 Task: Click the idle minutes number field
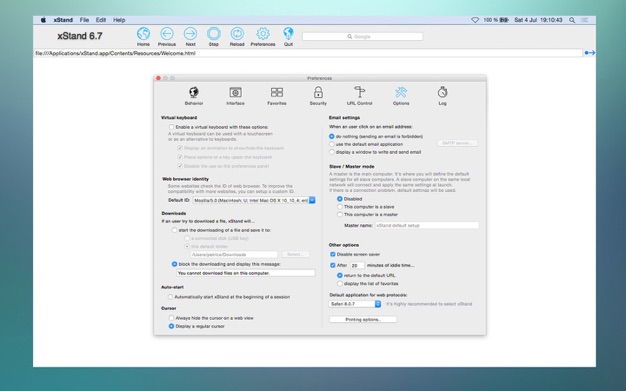357,265
